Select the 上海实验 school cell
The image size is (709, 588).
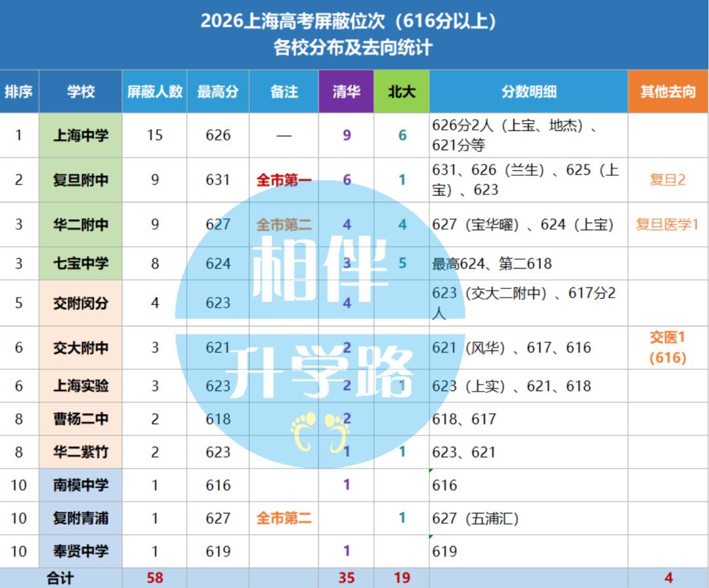coord(81,385)
